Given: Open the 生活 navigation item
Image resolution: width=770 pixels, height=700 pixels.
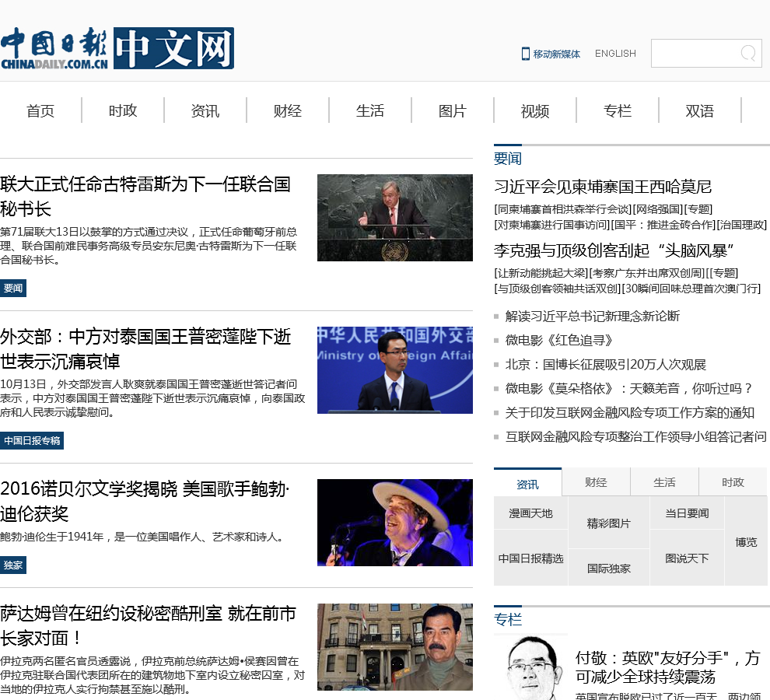Looking at the screenshot, I should 370,110.
